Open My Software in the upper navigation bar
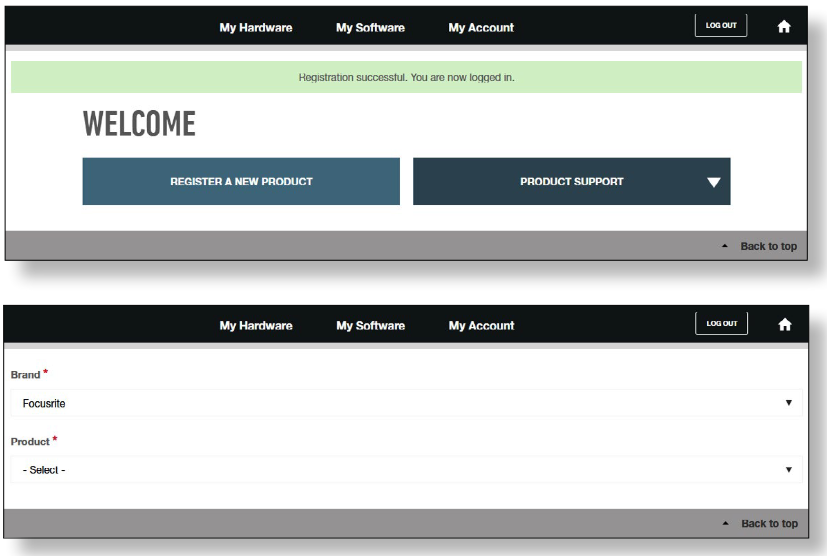827x556 pixels. [370, 28]
